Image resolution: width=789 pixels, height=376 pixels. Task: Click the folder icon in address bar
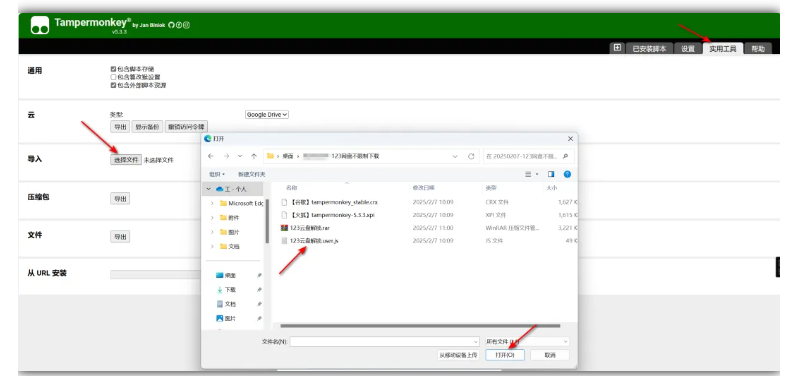pyautogui.click(x=270, y=156)
